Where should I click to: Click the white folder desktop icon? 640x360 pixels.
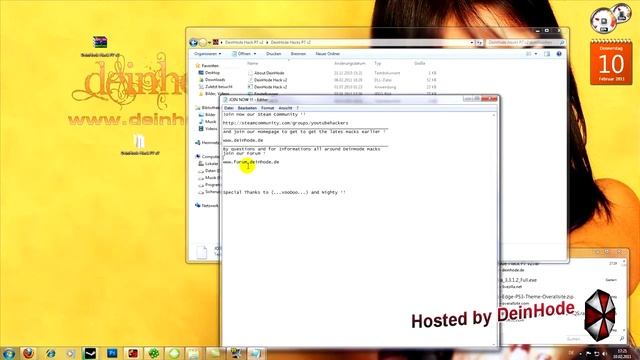[x=140, y=142]
